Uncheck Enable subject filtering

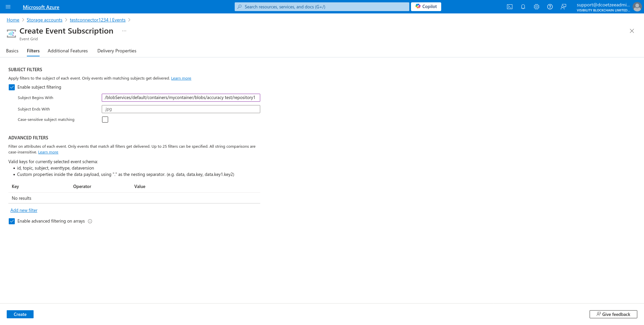(x=12, y=87)
